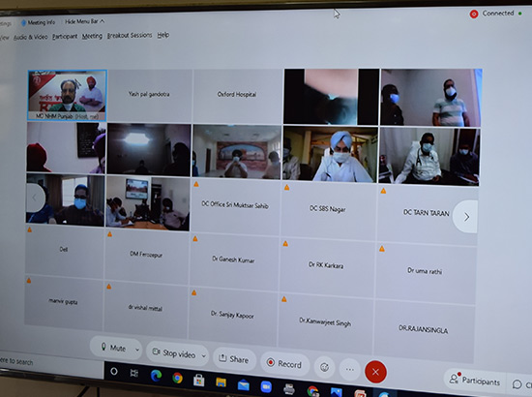Open the more options ellipsis button

pos(350,369)
